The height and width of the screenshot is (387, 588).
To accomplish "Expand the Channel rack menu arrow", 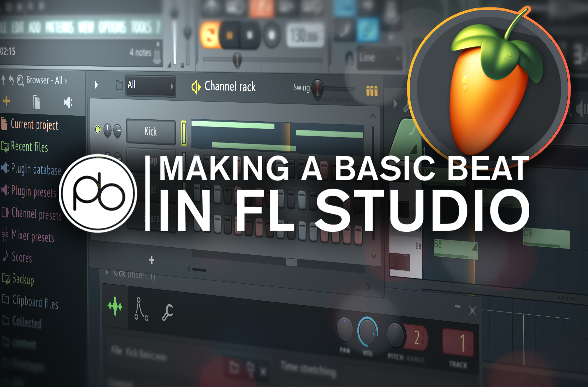I will pos(96,85).
